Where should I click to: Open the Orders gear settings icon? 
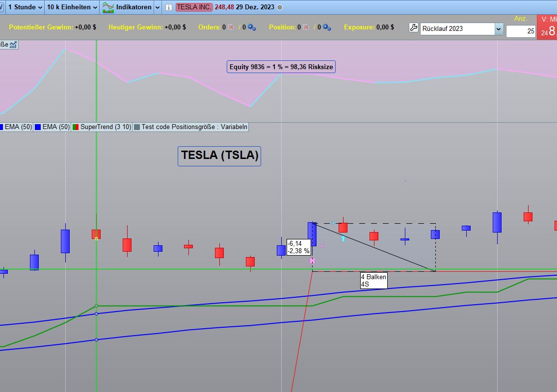coord(251,27)
